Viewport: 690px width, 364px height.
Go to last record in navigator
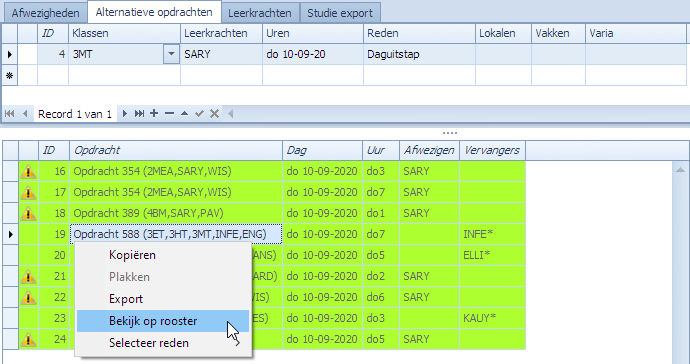(x=139, y=114)
